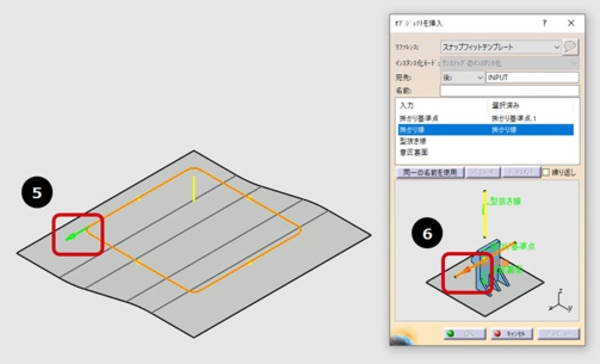The image size is (600, 364).
Task: Select the bottom row of the input list
Action: [486, 152]
